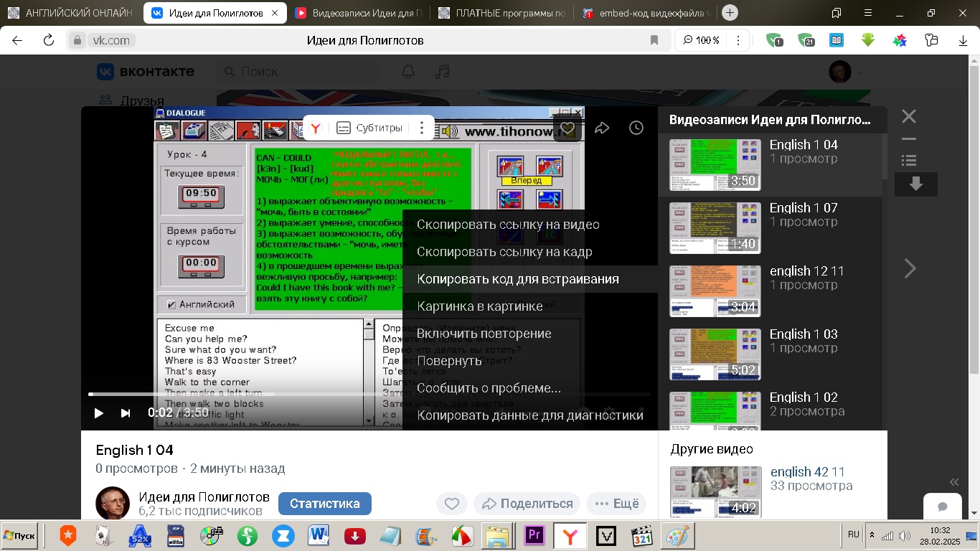Select 'Картинка в картинке' menu entry
The height and width of the screenshot is (551, 980).
tap(480, 306)
